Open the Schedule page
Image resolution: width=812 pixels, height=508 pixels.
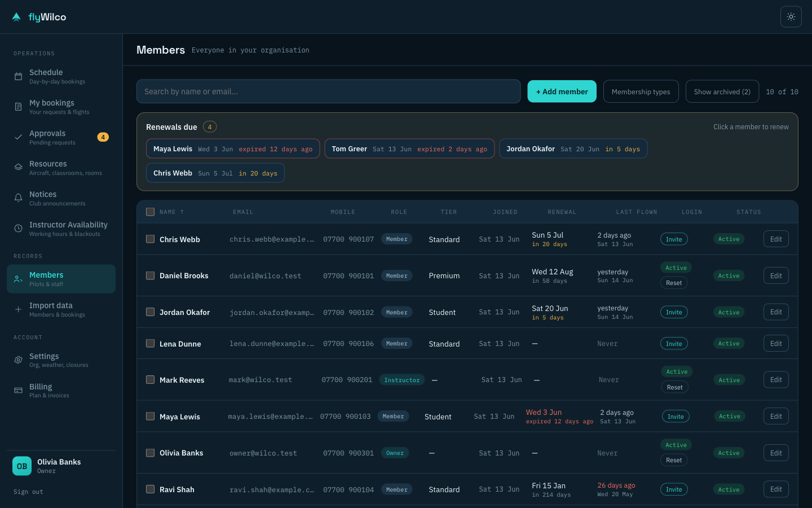pos(61,76)
